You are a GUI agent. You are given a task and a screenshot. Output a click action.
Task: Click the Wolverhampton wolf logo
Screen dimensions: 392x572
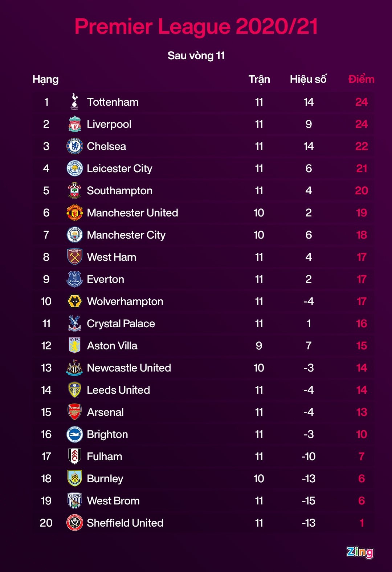(75, 301)
